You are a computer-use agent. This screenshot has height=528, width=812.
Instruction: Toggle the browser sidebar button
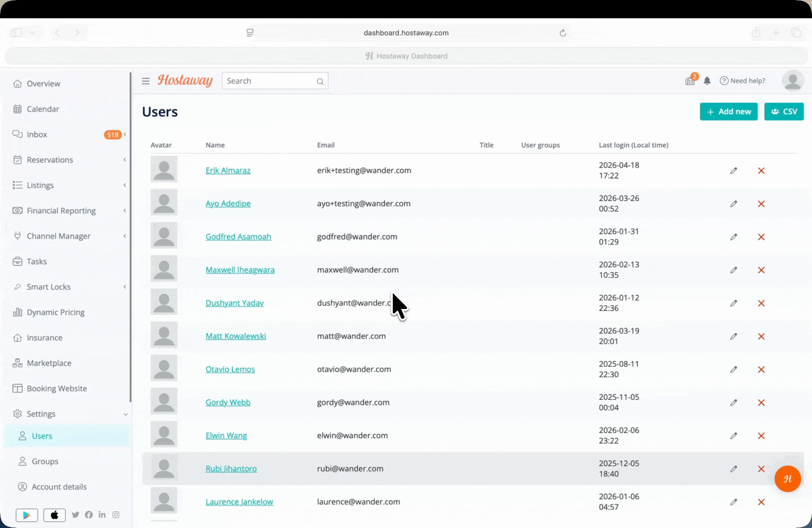16,33
